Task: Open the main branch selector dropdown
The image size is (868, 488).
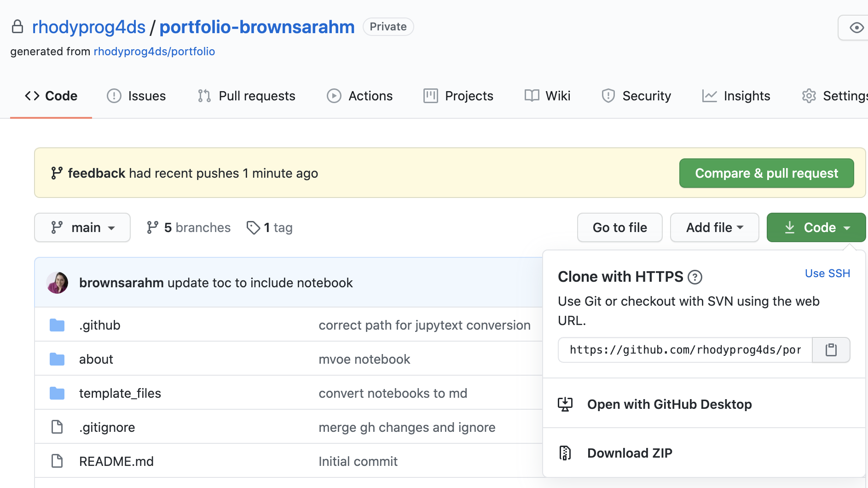Action: 82,227
